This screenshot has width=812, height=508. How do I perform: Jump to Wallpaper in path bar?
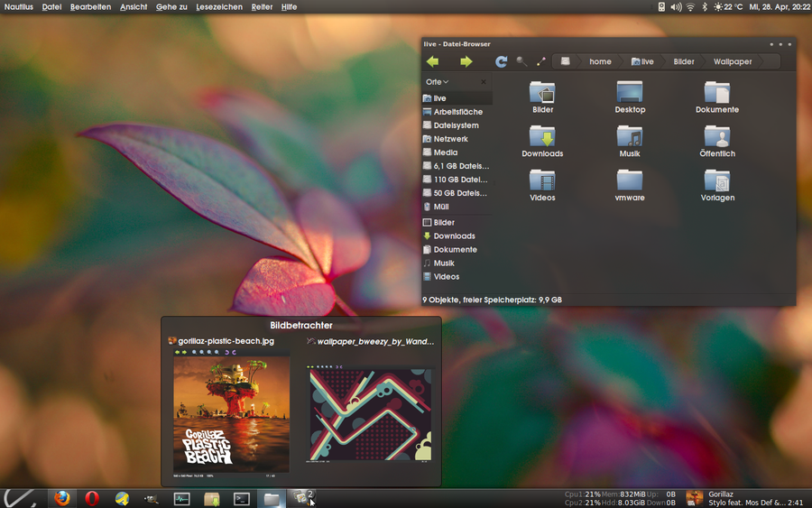(x=733, y=61)
